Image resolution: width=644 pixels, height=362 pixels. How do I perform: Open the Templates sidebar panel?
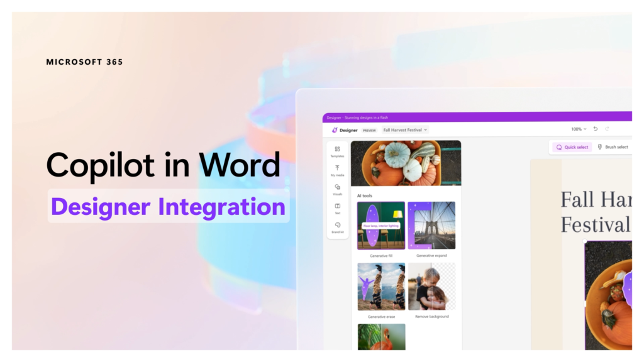[337, 151]
